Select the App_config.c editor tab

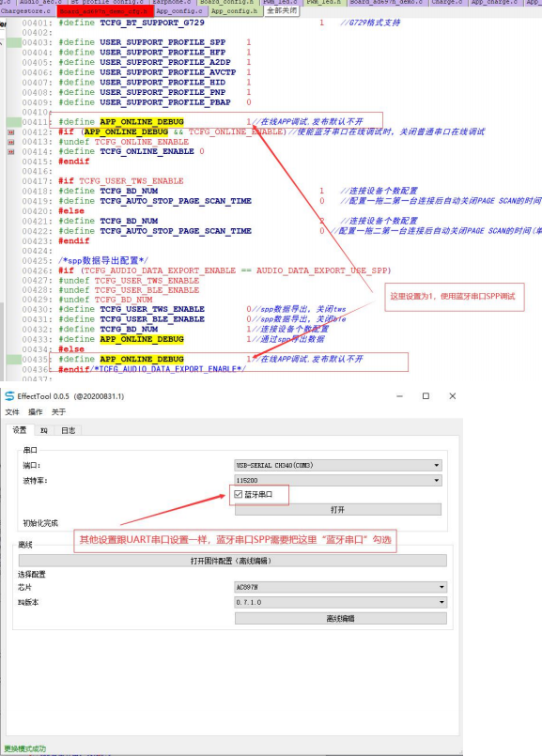pos(179,11)
